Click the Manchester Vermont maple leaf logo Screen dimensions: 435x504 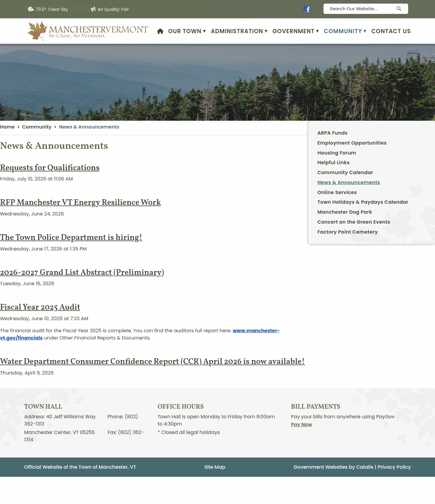tap(88, 31)
